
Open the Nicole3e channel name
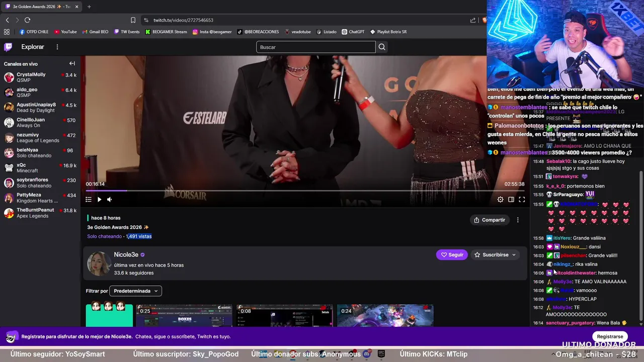[126, 254]
